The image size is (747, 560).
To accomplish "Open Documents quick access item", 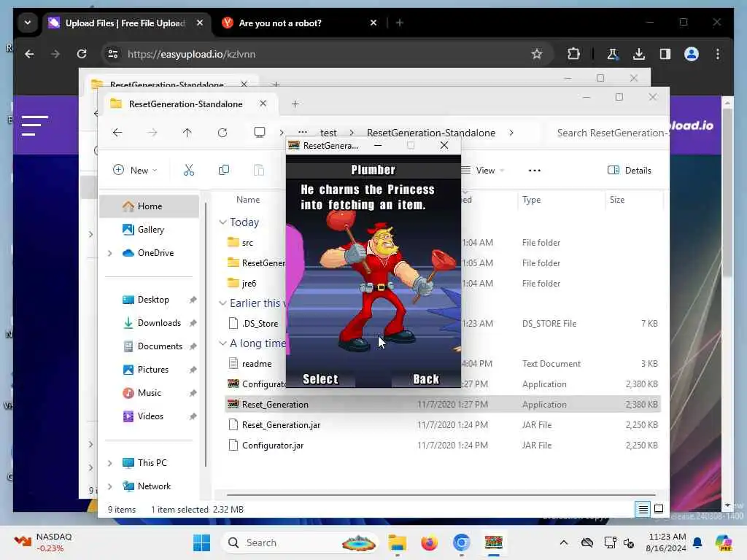I will (x=160, y=346).
